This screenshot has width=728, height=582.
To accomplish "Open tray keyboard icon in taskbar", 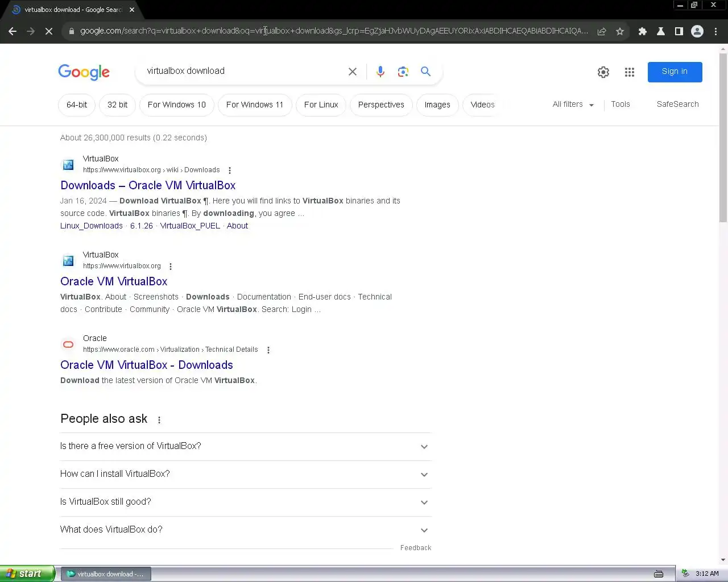I will 659,574.
